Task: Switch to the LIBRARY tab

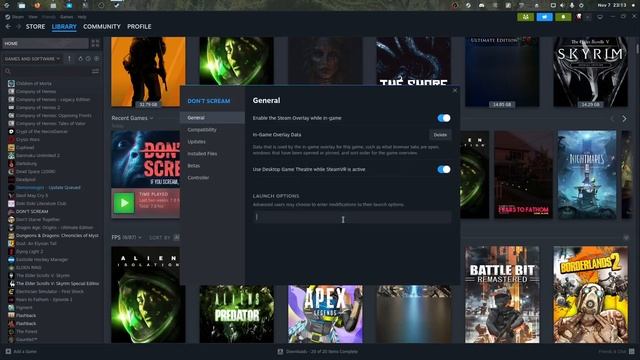Action: (x=64, y=27)
